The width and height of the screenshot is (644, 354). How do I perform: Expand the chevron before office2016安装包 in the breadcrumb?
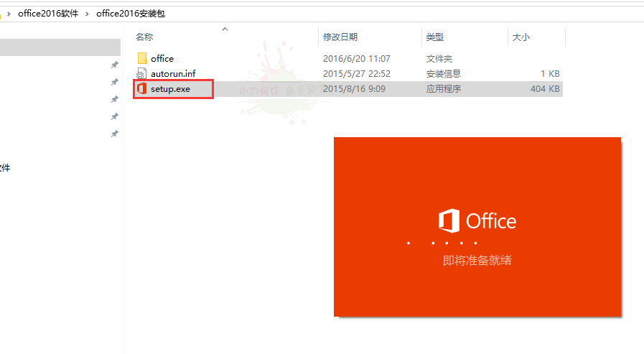(x=88, y=14)
